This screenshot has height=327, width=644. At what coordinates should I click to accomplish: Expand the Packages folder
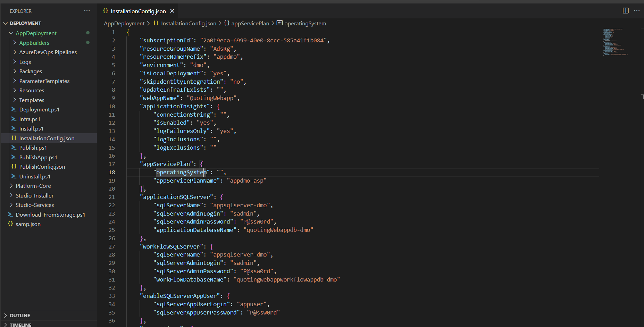click(x=15, y=71)
